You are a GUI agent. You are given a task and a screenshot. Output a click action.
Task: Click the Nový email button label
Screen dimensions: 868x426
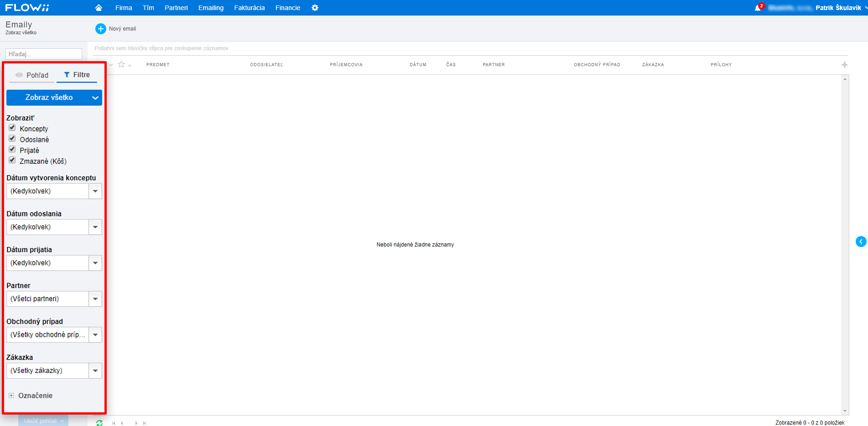point(122,29)
